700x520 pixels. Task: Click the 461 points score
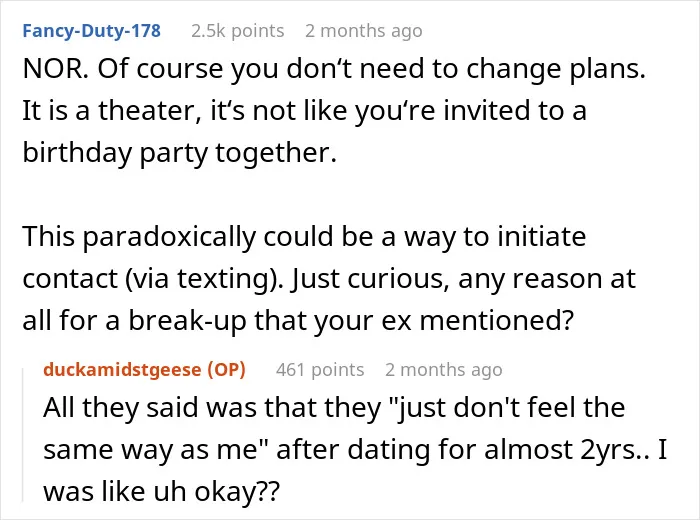pyautogui.click(x=320, y=370)
